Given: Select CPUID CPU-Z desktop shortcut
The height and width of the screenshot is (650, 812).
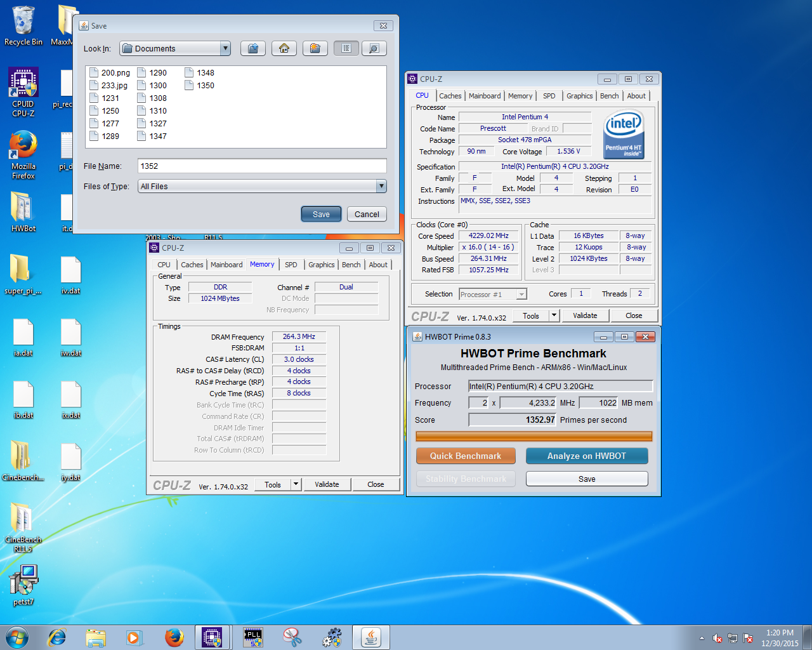Looking at the screenshot, I should point(23,92).
